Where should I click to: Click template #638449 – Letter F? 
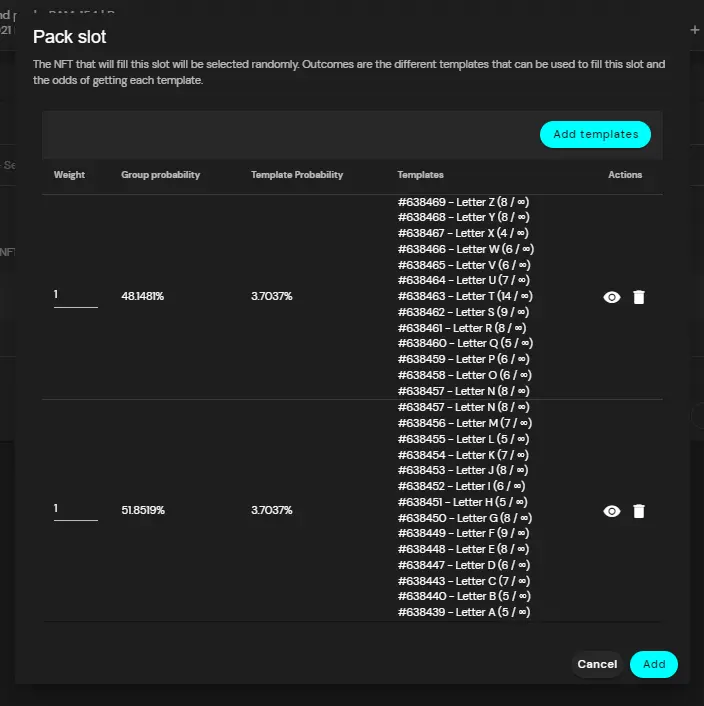tap(464, 533)
